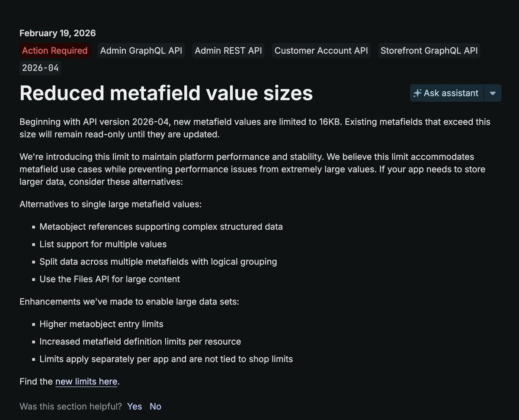Click the Reduced metafield value sizes heading
The height and width of the screenshot is (420, 519).
click(166, 93)
